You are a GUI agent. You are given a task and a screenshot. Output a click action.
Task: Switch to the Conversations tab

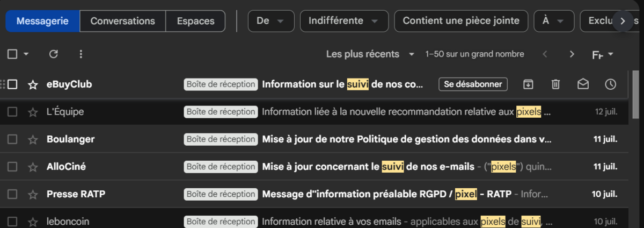pyautogui.click(x=122, y=21)
